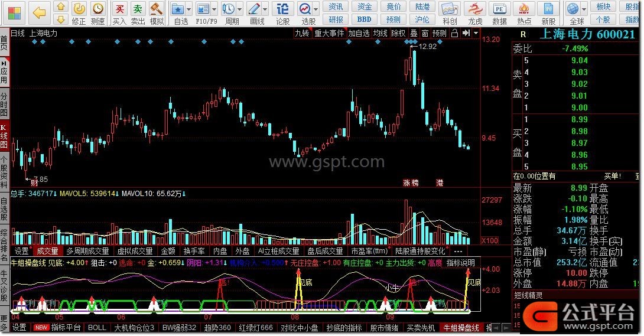Click the 沪伦 button
This screenshot has height=336, width=644.
[x=422, y=19]
